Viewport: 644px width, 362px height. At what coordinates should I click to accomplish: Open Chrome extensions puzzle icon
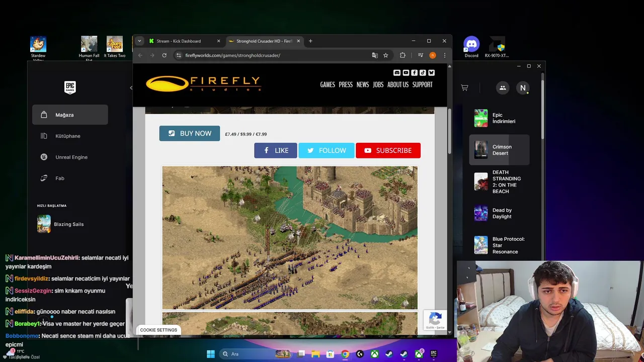[x=403, y=55]
